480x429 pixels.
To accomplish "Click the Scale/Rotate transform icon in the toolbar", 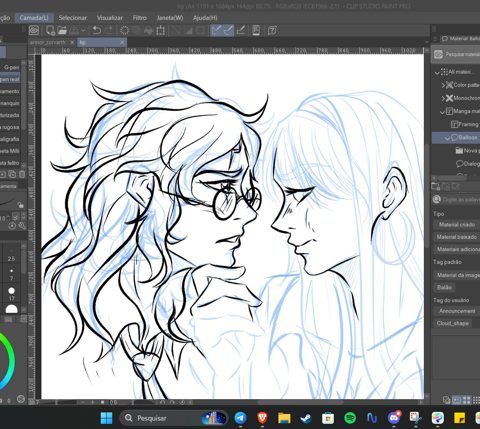I will click(x=160, y=31).
